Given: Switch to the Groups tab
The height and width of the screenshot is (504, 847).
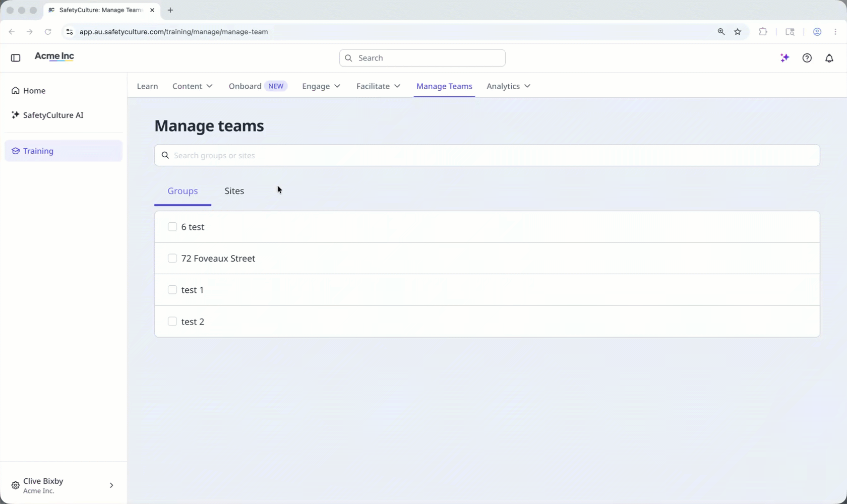Looking at the screenshot, I should point(183,191).
